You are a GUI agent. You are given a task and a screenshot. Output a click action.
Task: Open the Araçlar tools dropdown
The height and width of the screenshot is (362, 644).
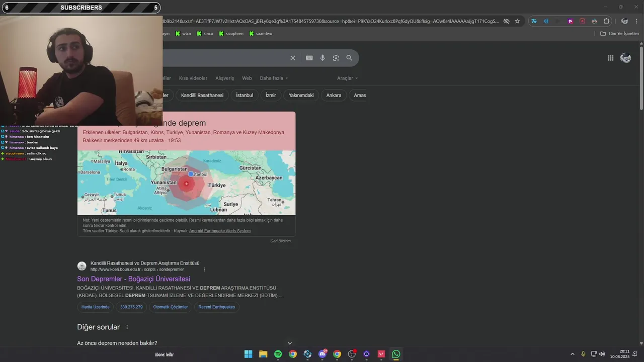click(348, 78)
